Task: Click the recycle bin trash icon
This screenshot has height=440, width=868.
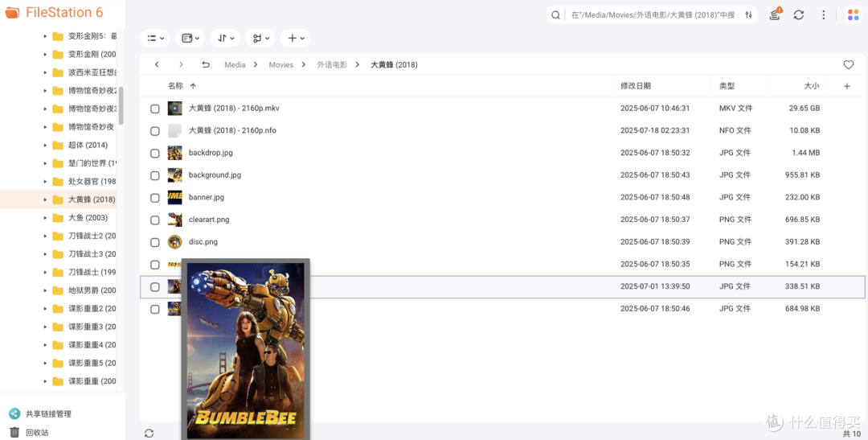Action: [x=14, y=432]
